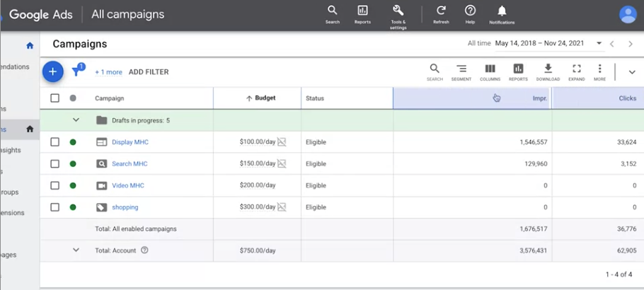Click the Video MHC campaign type icon

pyautogui.click(x=101, y=185)
